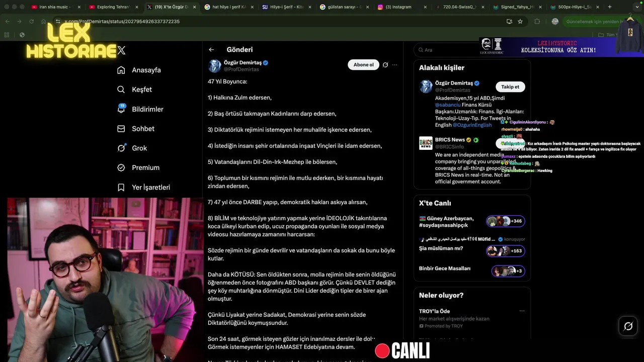Click the browser back arrow
Screen dimensions: 644x362
[x=7, y=21]
